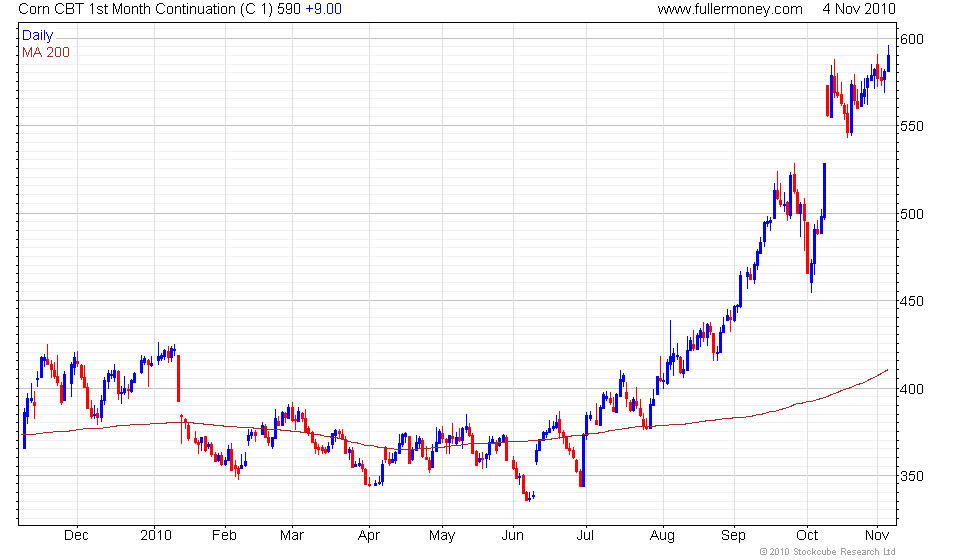Click the Oct month label on time axis
980x560 pixels.
807,536
